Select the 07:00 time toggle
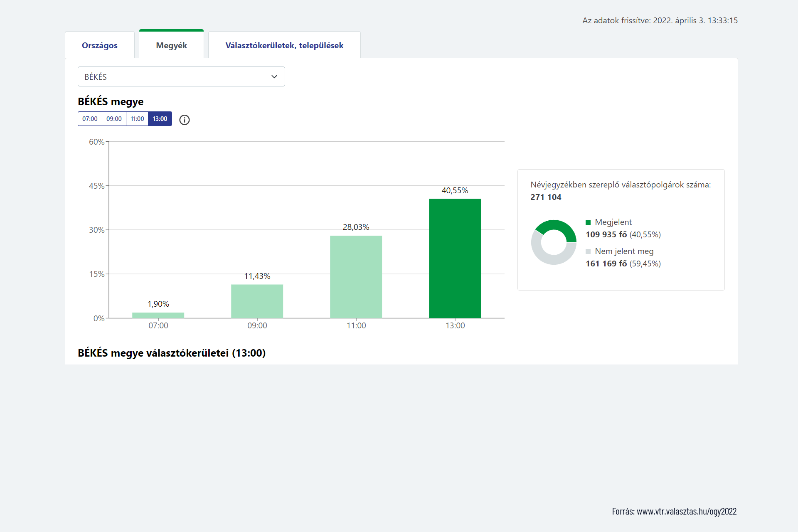 [x=90, y=119]
